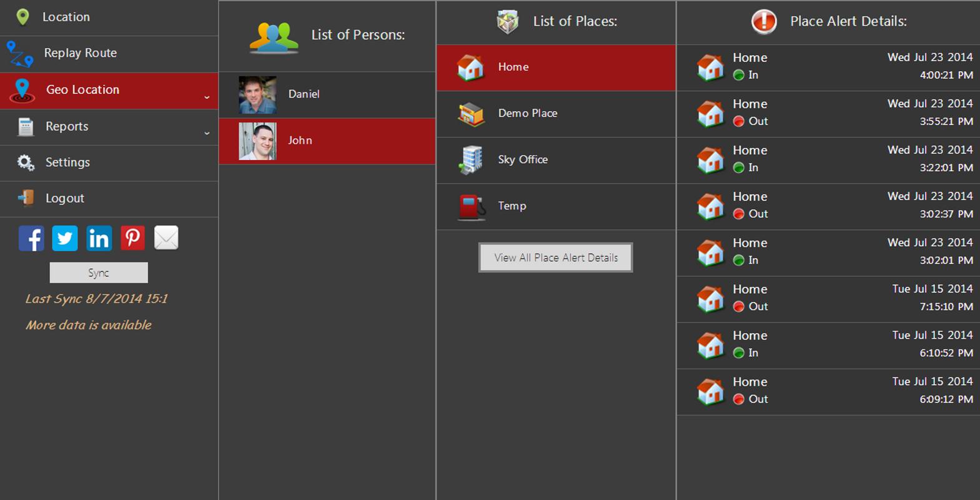Click the Place Alert Details exclamation icon
Image resolution: width=980 pixels, height=500 pixels.
[764, 21]
